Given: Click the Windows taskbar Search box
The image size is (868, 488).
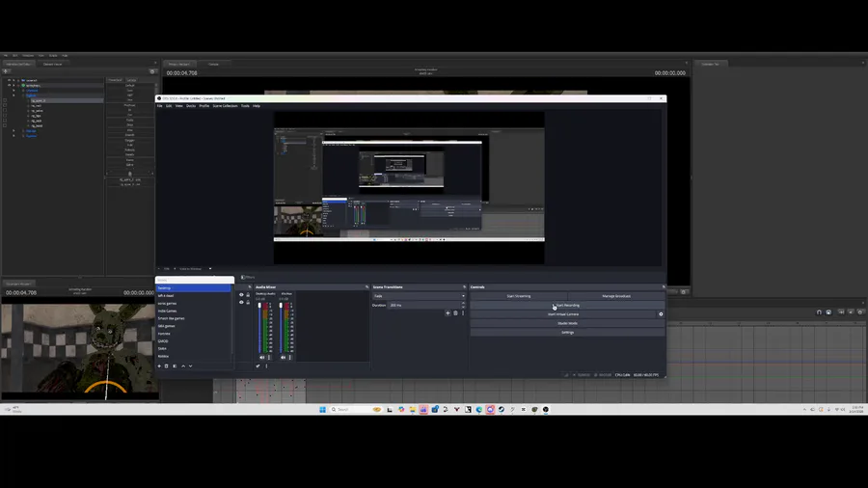Looking at the screenshot, I should click(x=356, y=410).
